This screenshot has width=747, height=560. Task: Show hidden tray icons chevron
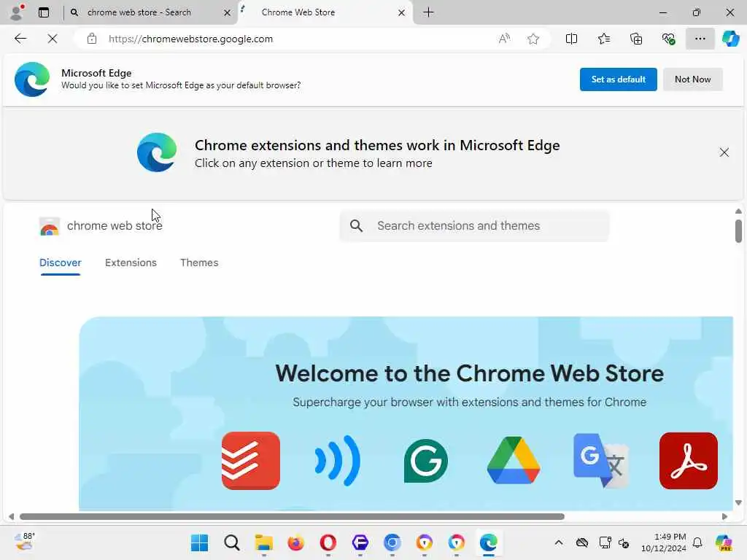tap(558, 542)
